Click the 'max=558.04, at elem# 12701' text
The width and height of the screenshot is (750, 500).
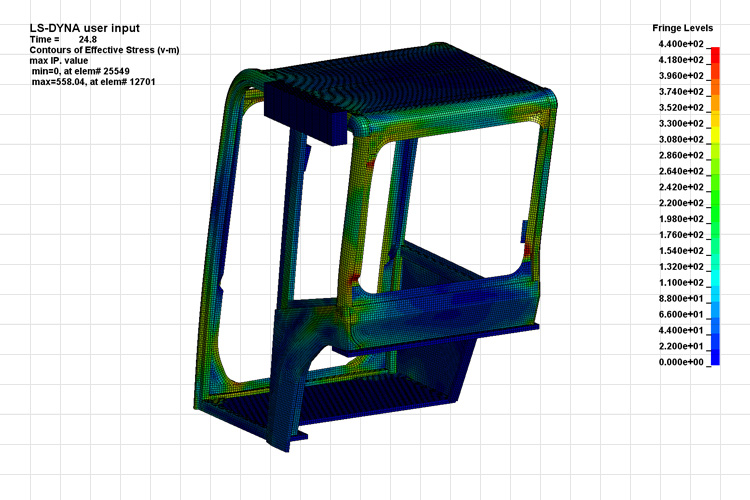point(93,82)
